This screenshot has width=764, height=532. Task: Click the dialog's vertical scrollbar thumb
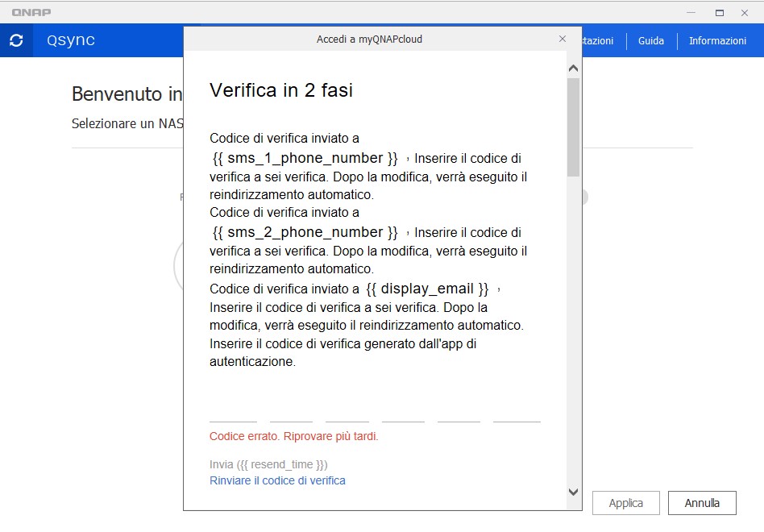[573, 127]
